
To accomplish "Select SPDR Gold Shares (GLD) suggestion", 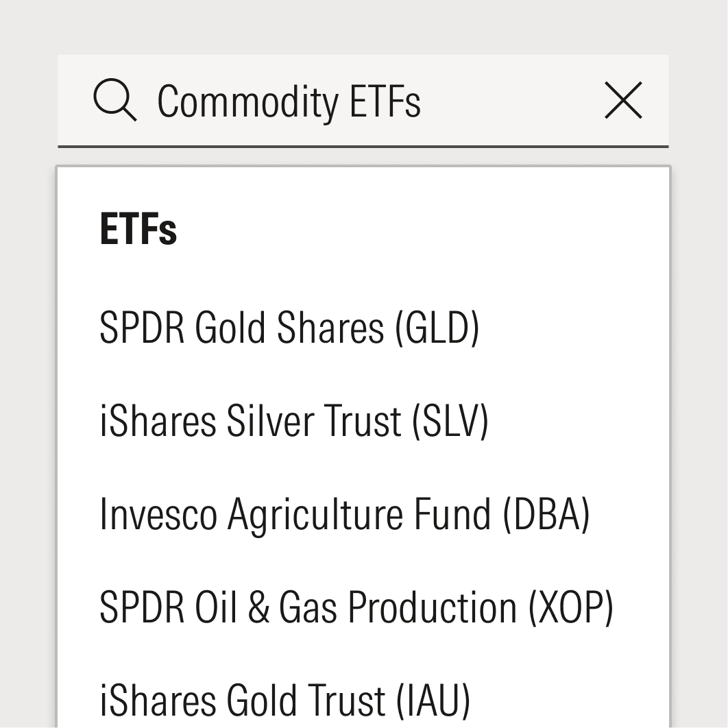I will pos(289,328).
